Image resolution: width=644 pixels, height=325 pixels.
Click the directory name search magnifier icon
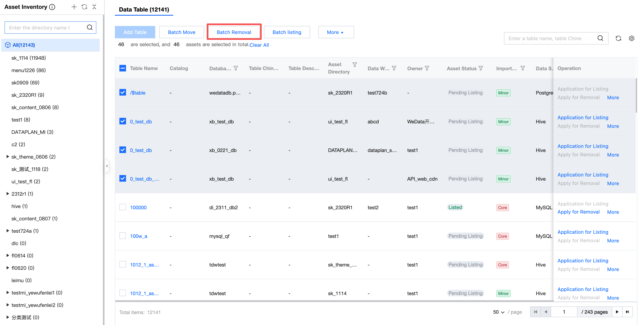coord(90,28)
